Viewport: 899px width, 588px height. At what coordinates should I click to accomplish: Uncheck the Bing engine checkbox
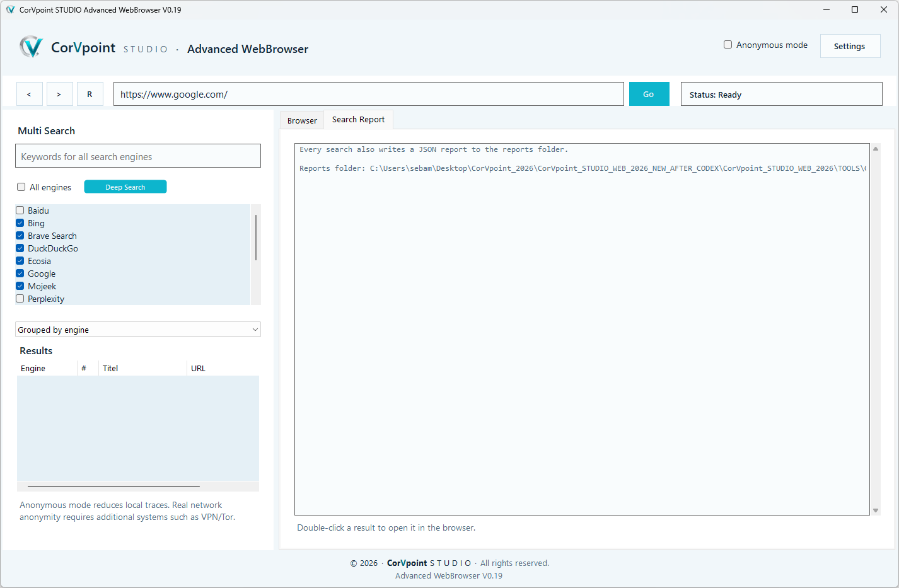(20, 223)
